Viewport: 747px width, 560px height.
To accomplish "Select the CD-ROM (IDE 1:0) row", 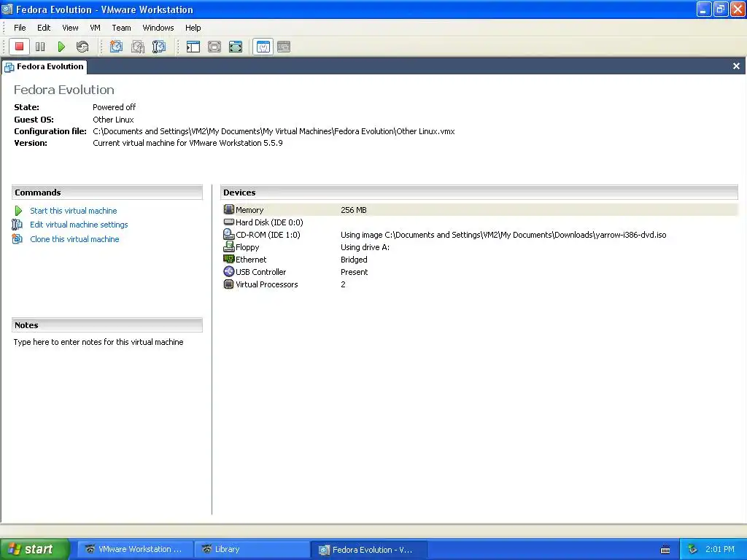I will pos(480,234).
